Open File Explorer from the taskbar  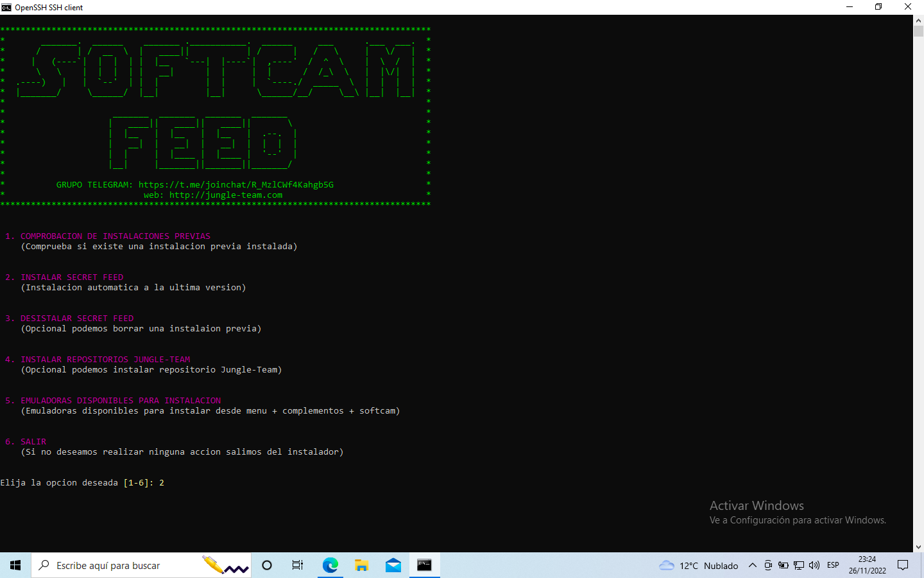pyautogui.click(x=362, y=565)
